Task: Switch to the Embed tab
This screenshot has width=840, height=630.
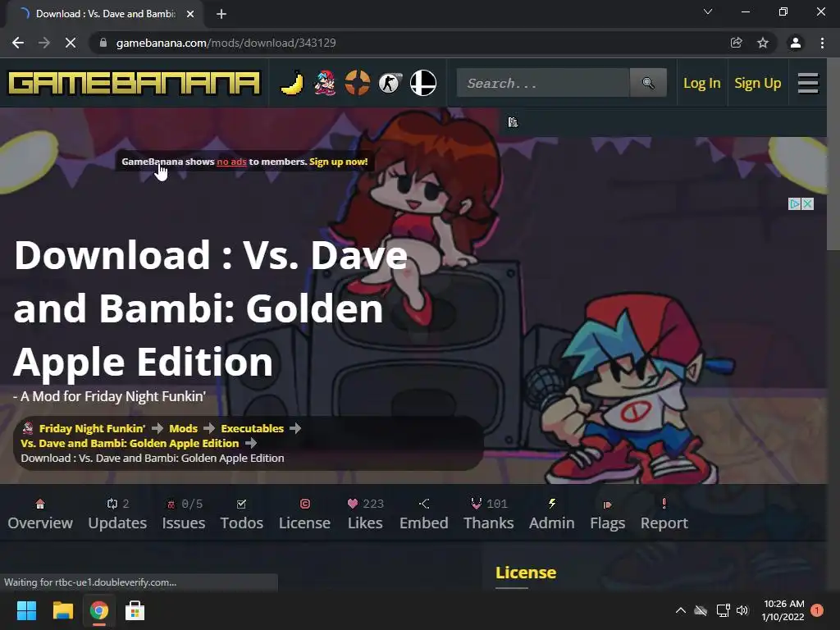Action: (424, 514)
